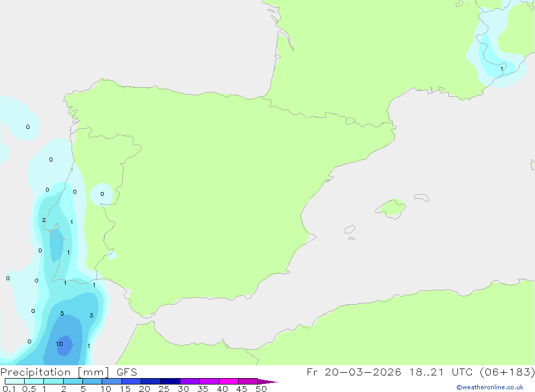Click the '15' legend scale number

tap(125, 389)
